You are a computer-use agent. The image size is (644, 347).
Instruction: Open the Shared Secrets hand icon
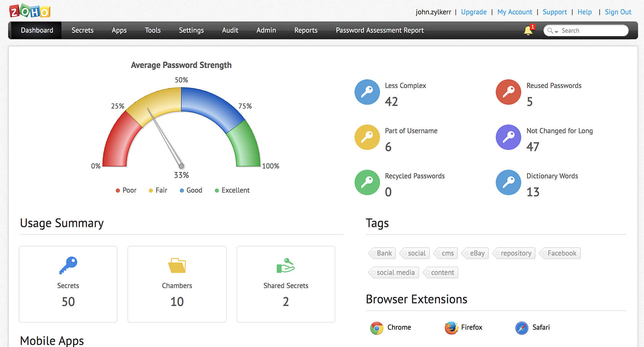pyautogui.click(x=285, y=266)
